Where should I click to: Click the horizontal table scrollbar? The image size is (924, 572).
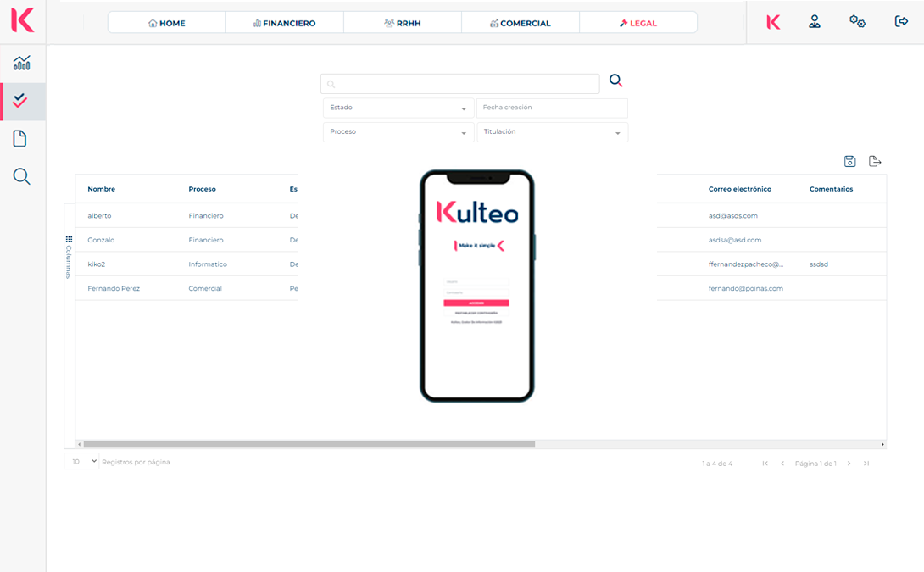tap(309, 444)
